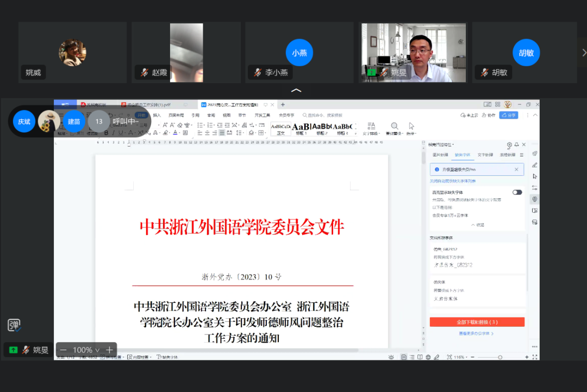The image size is (587, 392).
Task: Click the Find tool magnifier in ribbon
Action: coord(394,127)
